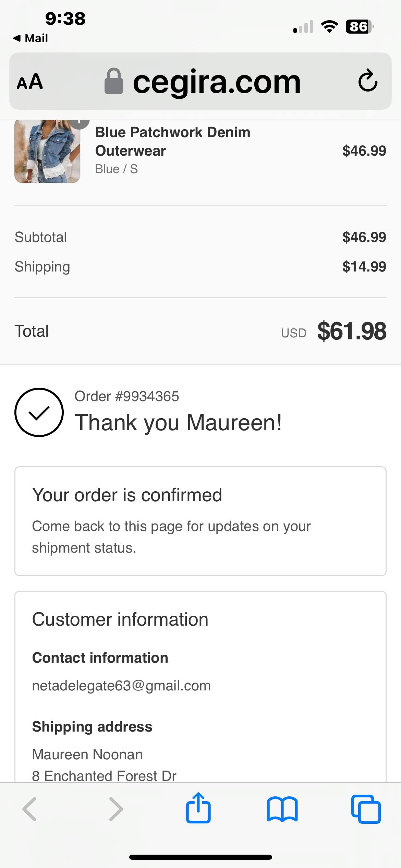Tap the padlock icon beside cegira.com

[x=113, y=81]
